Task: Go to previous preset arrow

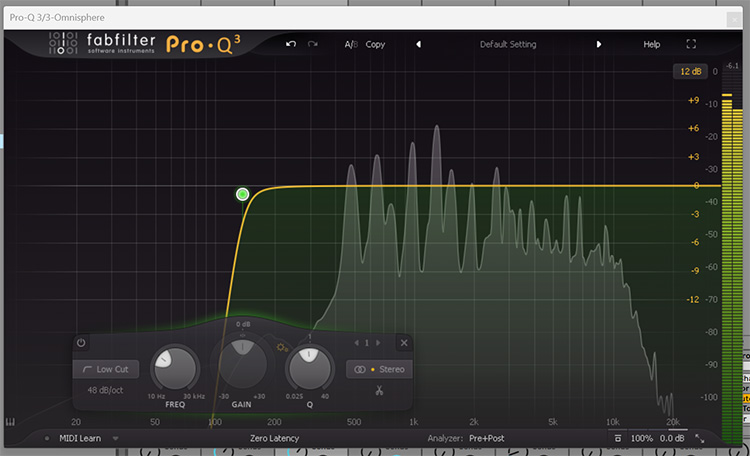Action: coord(419,44)
